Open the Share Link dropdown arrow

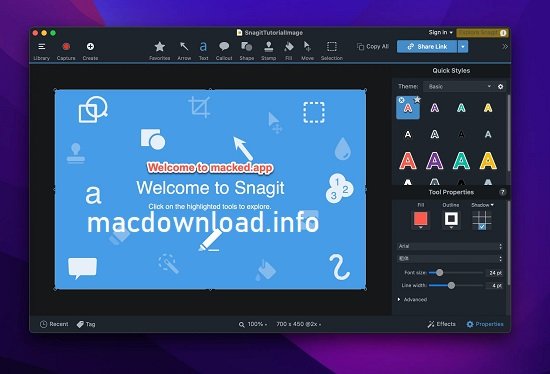(x=463, y=46)
